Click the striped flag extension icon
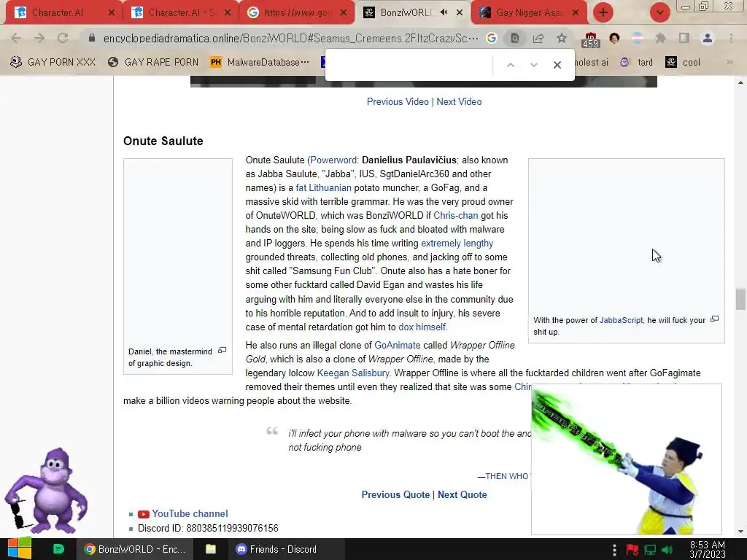The image size is (747, 560). pyautogui.click(x=638, y=38)
